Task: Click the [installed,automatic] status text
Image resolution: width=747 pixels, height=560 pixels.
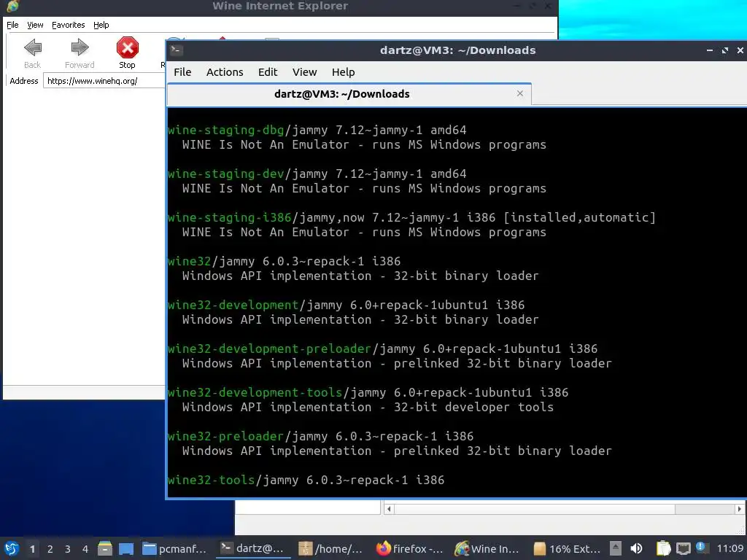Action: (580, 217)
